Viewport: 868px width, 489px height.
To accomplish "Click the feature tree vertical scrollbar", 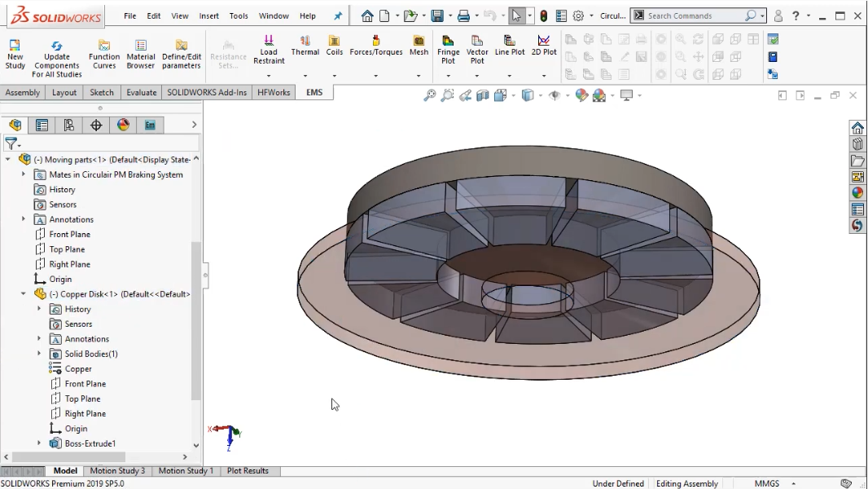I will (195, 320).
